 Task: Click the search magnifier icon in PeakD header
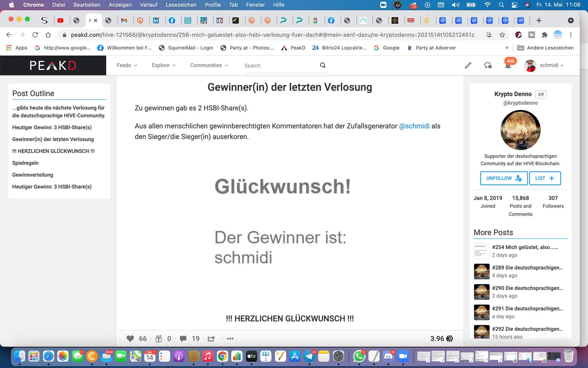click(323, 65)
